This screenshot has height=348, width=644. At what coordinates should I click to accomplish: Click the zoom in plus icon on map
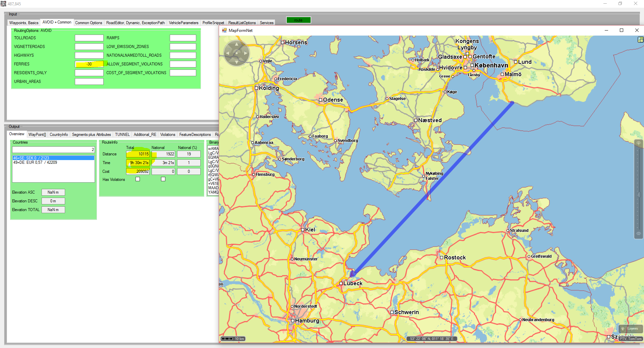click(638, 144)
